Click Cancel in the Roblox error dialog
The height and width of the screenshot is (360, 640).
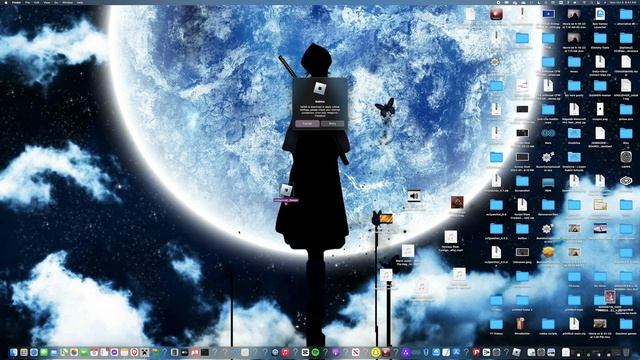[x=307, y=123]
